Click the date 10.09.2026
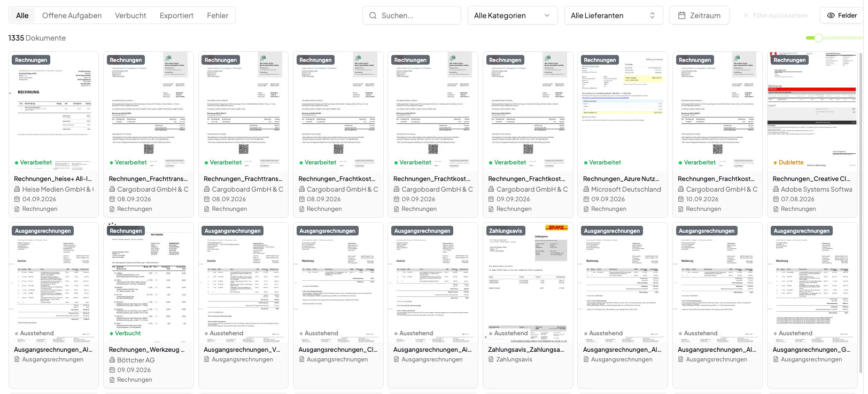This screenshot has width=868, height=394. point(702,199)
